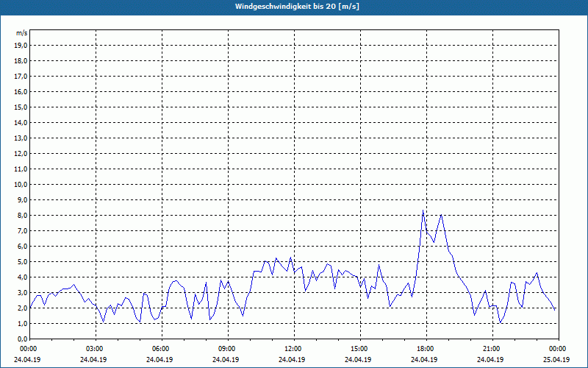Click the line's lowest dip just after 21:00
588x368 pixels.
(x=501, y=322)
